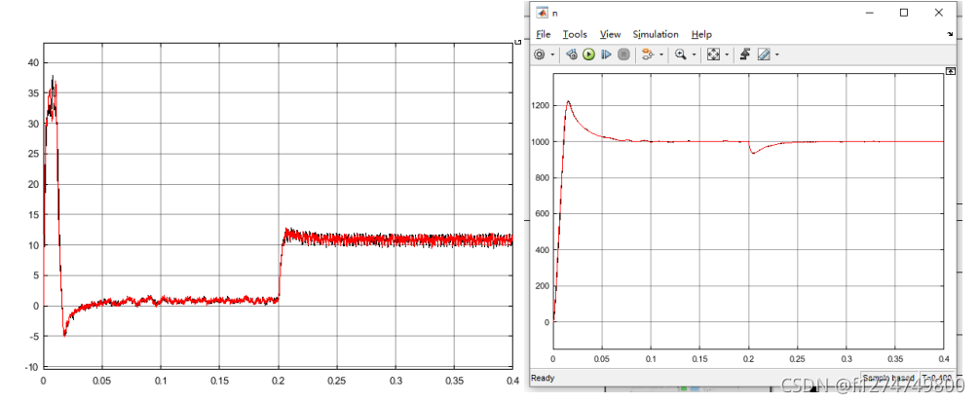
Task: Click the 1200 y-axis label in scope
Action: [x=541, y=105]
